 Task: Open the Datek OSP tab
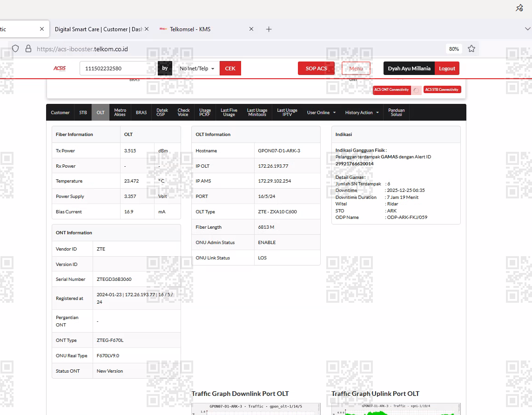(x=162, y=112)
